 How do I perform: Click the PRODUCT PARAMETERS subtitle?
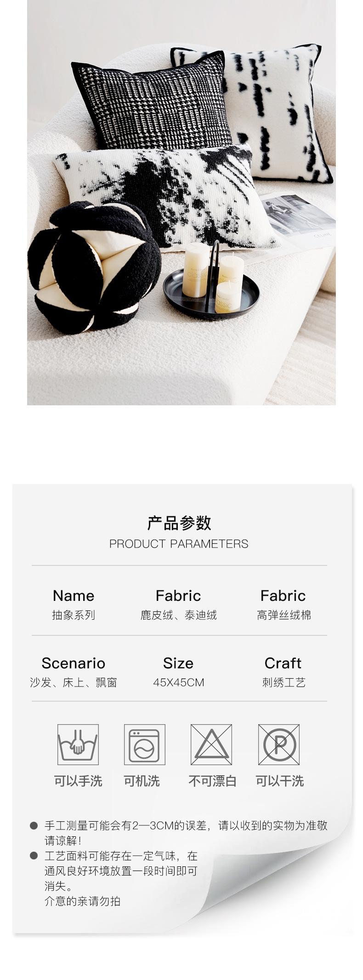(179, 544)
